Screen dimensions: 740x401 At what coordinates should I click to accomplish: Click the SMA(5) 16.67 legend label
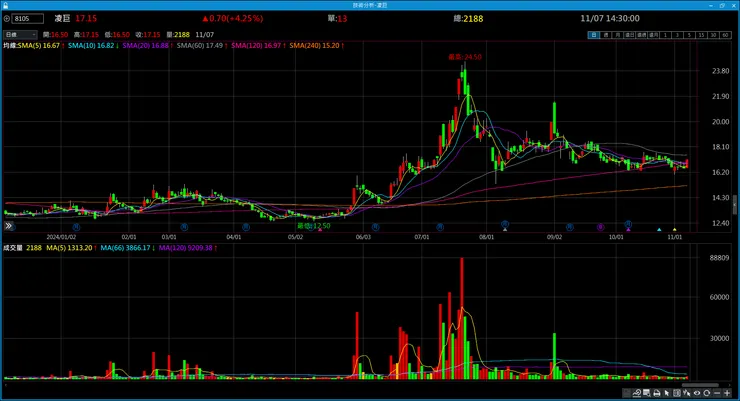39,46
